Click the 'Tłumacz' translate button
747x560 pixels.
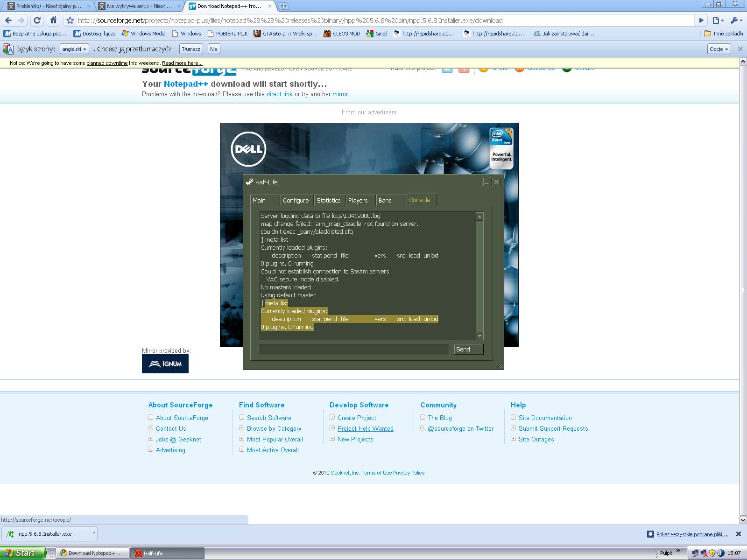tap(191, 49)
